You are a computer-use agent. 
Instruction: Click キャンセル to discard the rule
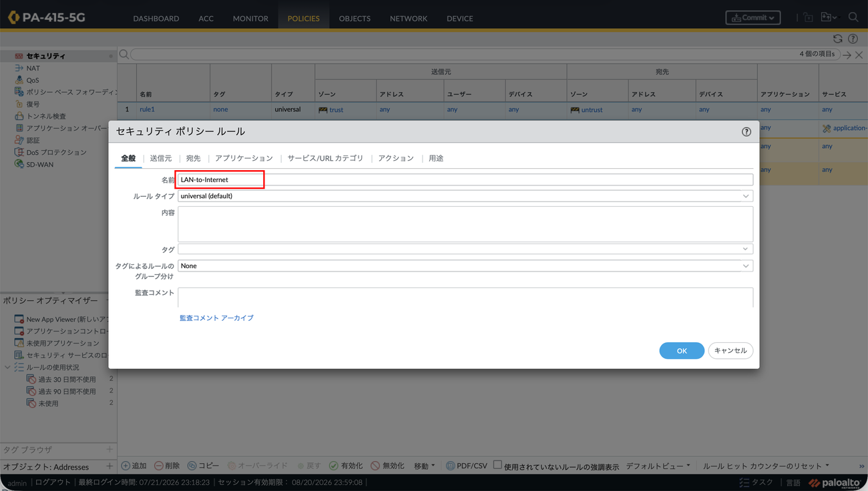point(730,350)
